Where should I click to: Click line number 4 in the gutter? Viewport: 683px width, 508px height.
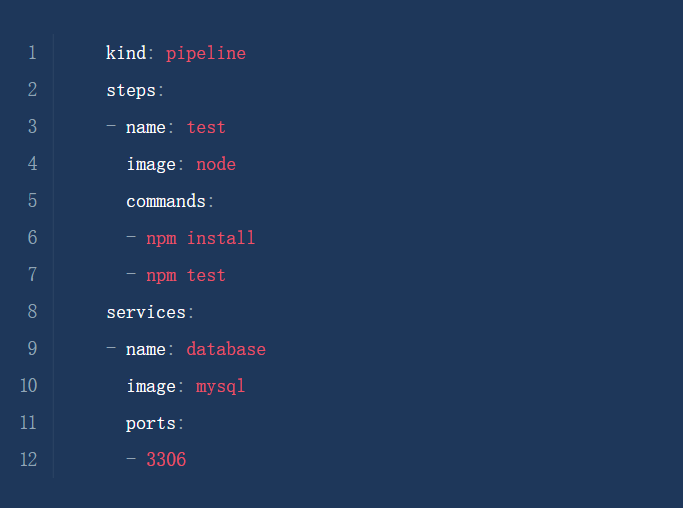(x=32, y=164)
